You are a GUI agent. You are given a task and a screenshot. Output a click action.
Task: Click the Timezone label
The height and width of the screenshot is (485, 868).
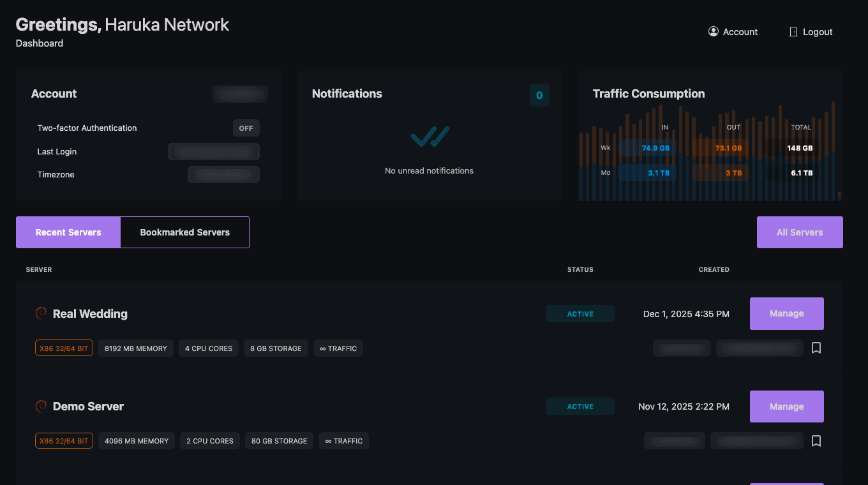point(56,174)
